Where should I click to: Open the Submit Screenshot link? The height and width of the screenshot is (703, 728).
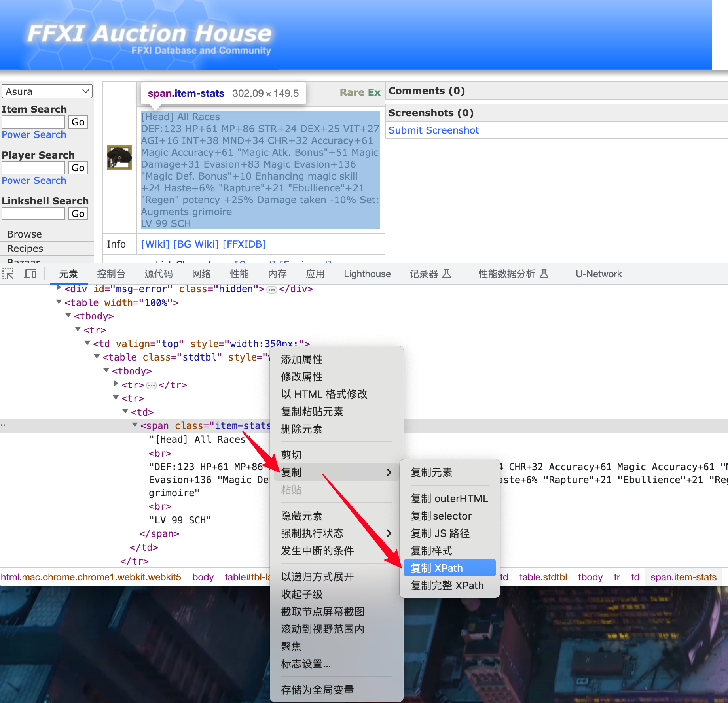coord(433,130)
